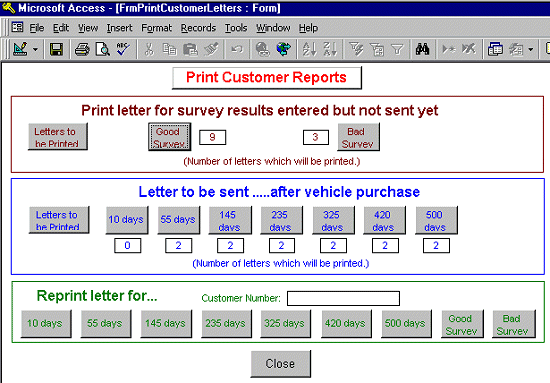This screenshot has height=383, width=550.
Task: Open the Edit menu
Action: [61, 28]
